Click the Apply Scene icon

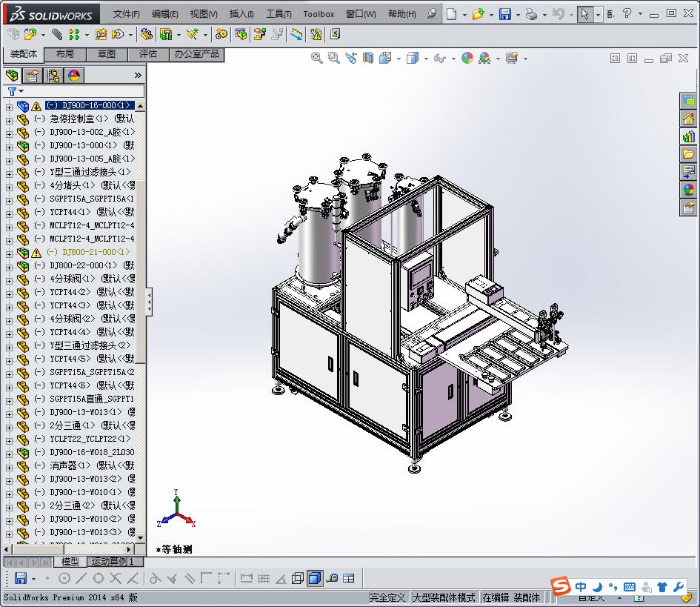click(x=484, y=58)
